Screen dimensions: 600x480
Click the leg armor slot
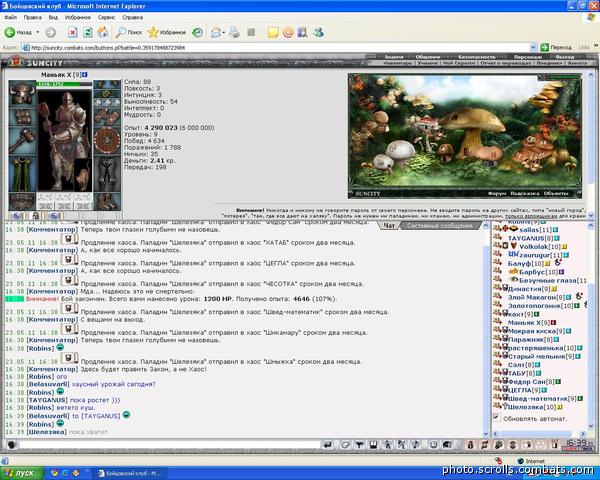coord(107,173)
